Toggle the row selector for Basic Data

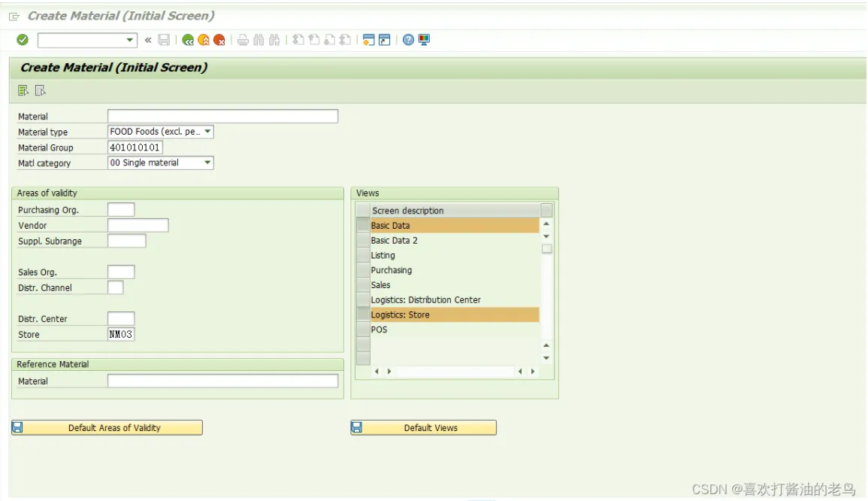[363, 226]
